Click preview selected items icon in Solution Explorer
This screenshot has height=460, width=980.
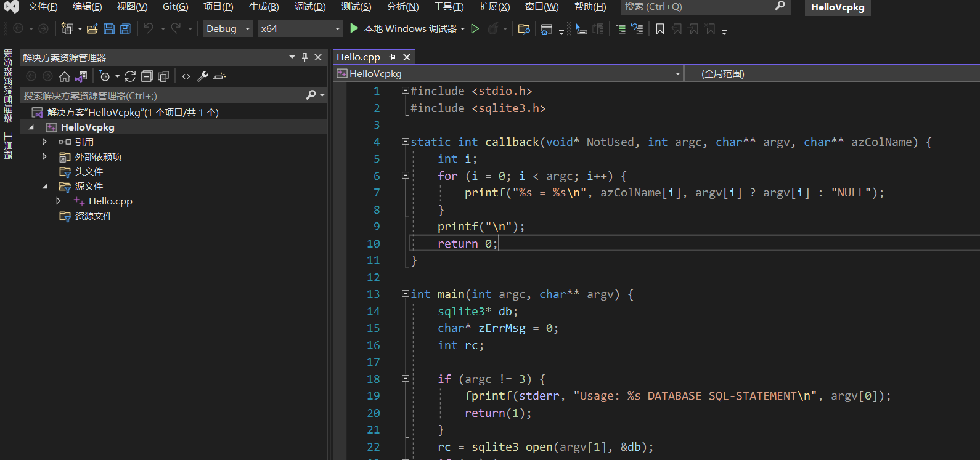(x=219, y=76)
